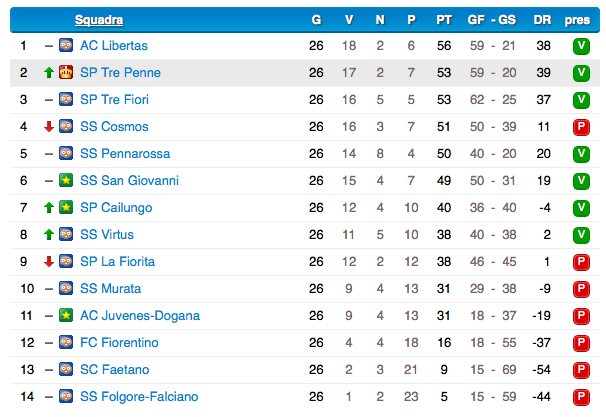
Task: Click the crown icon beside SP Tre Penne
Action: pos(66,72)
